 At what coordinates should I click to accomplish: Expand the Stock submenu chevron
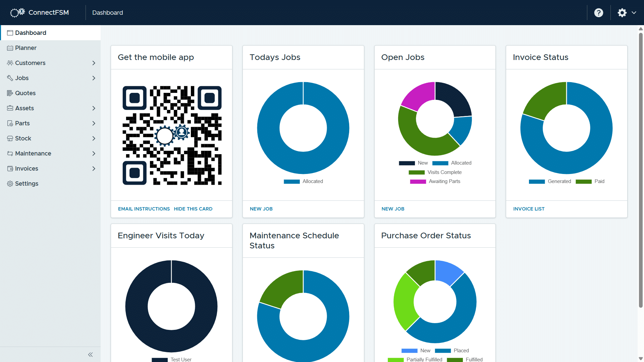click(94, 138)
